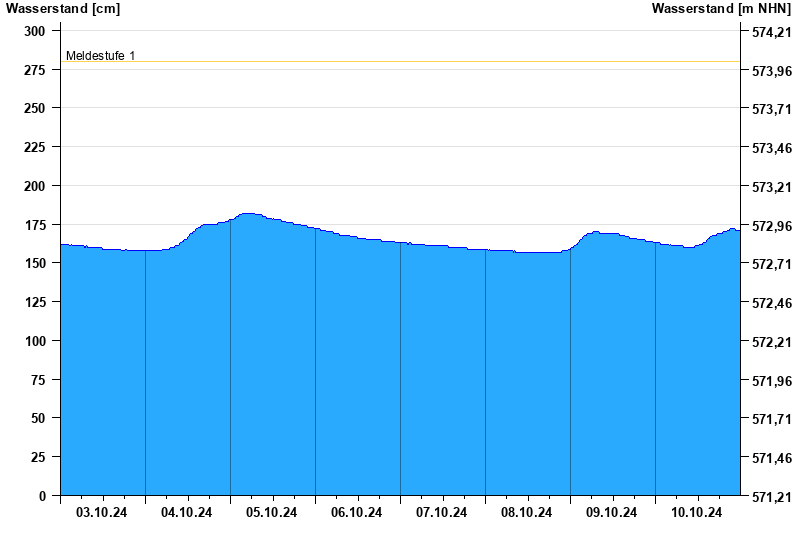Screen dimensions: 800x550
Task: Pick the 08.10.24 date on the axis
Action: 527,513
